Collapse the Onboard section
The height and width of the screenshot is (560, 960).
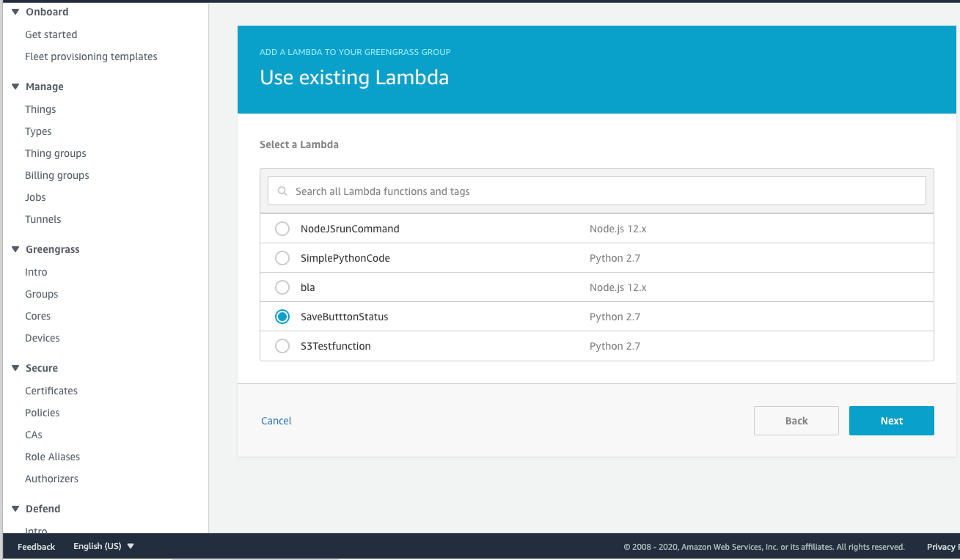point(15,11)
